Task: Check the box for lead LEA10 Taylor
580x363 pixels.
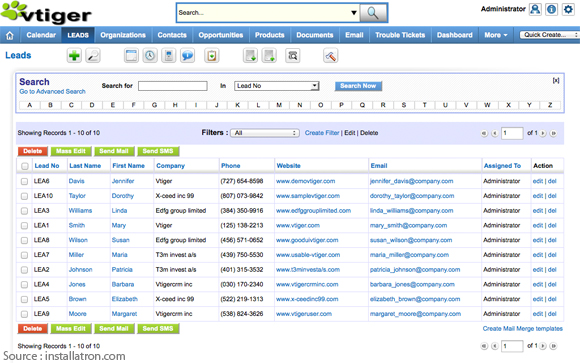Action: 24,196
